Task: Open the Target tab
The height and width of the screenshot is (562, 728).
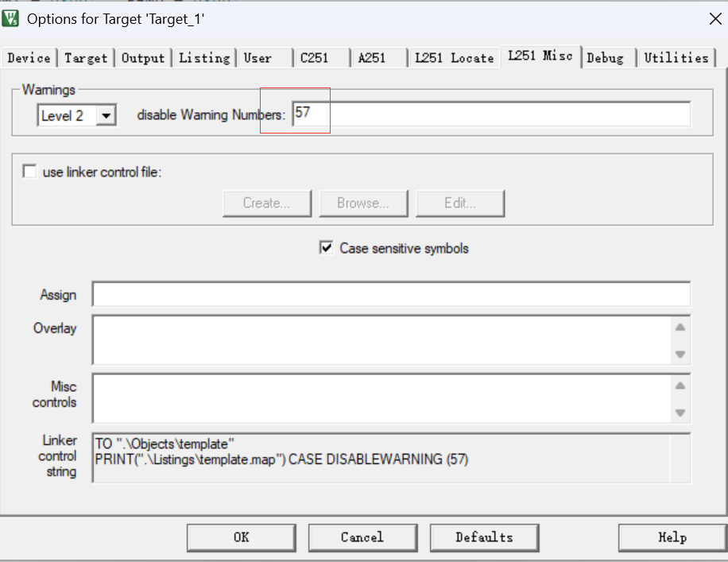Action: (x=86, y=58)
